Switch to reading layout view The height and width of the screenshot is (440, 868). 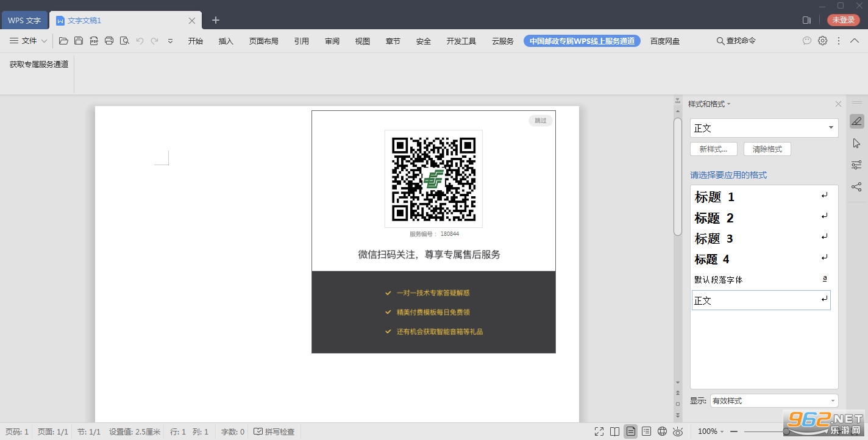click(x=615, y=431)
